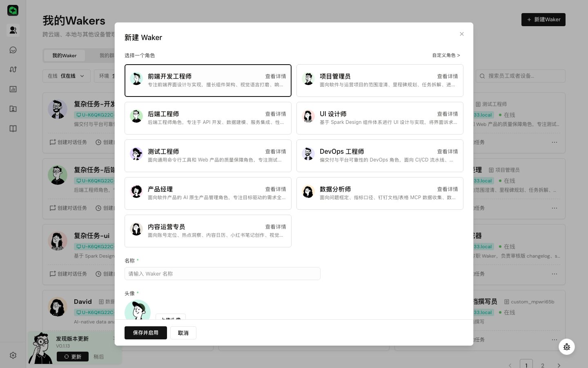Click the avatar preview thumbnail under 头像

(x=138, y=310)
